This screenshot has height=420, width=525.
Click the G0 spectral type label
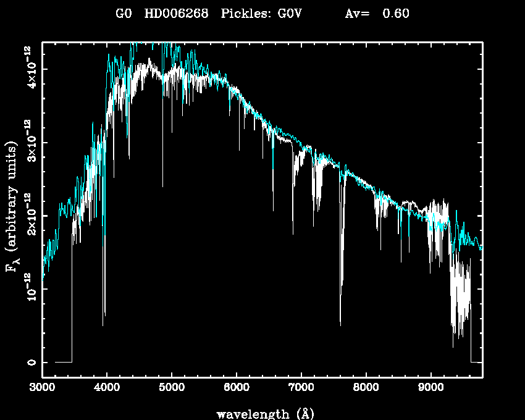coord(124,14)
